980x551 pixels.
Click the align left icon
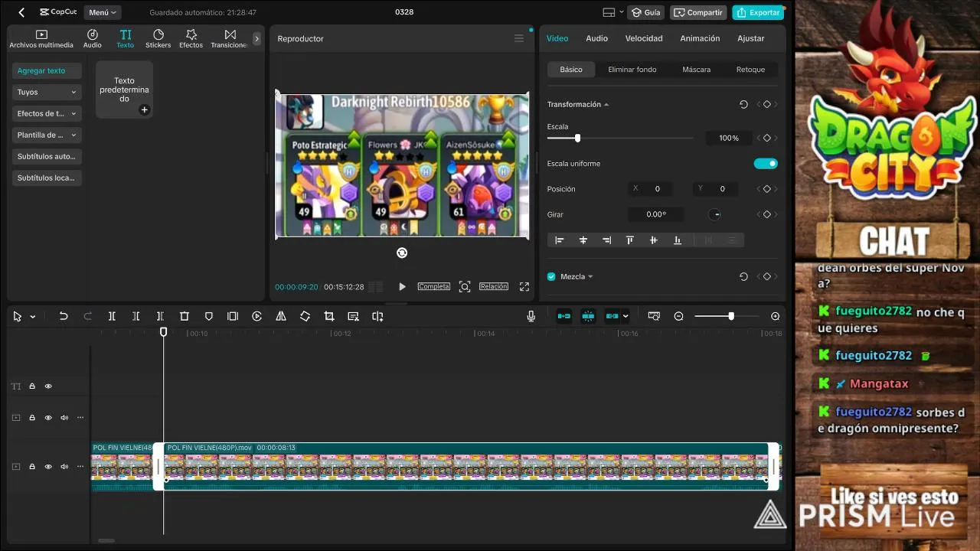tap(560, 240)
